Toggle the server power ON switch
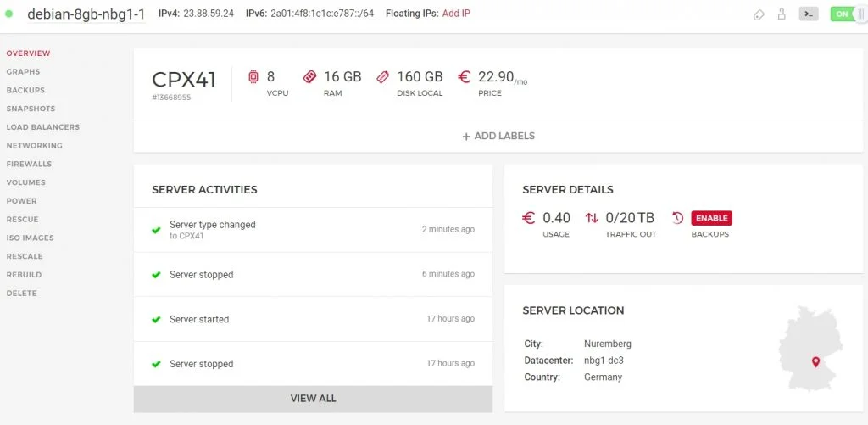 point(848,14)
